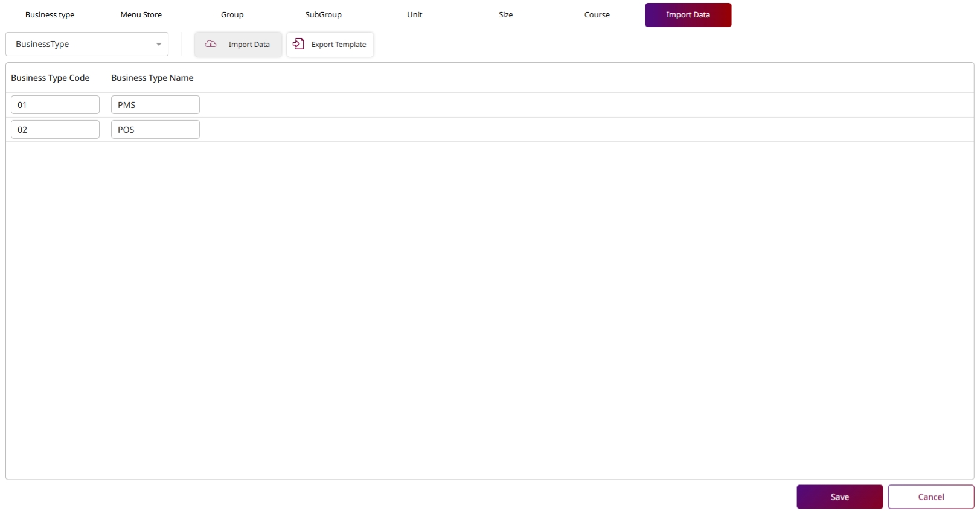Open the BusinessType combo box

click(x=82, y=44)
